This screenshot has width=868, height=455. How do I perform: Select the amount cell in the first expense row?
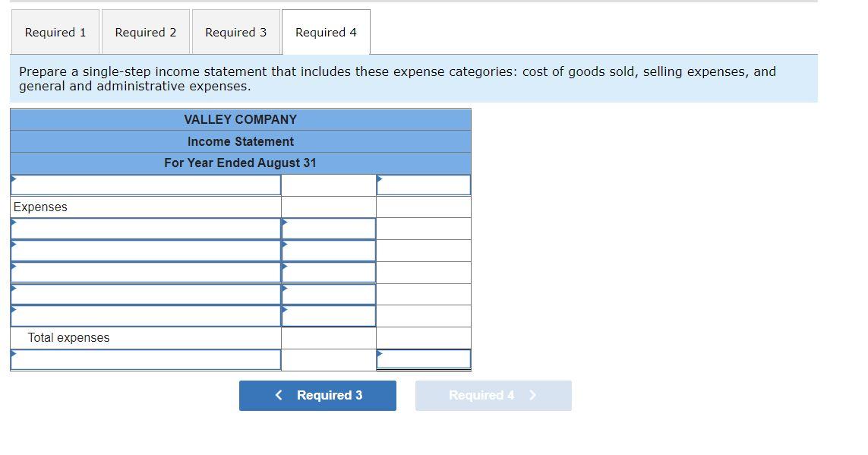tap(328, 227)
